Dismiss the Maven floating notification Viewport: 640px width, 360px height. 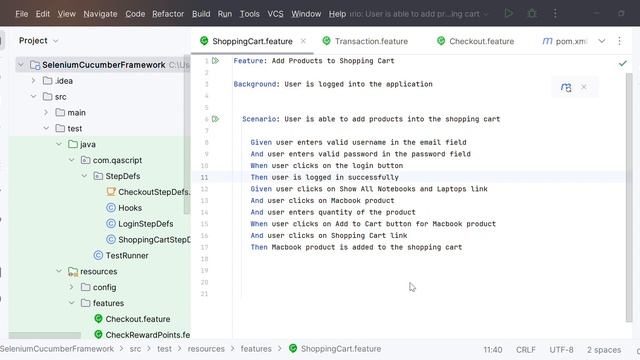pos(584,87)
